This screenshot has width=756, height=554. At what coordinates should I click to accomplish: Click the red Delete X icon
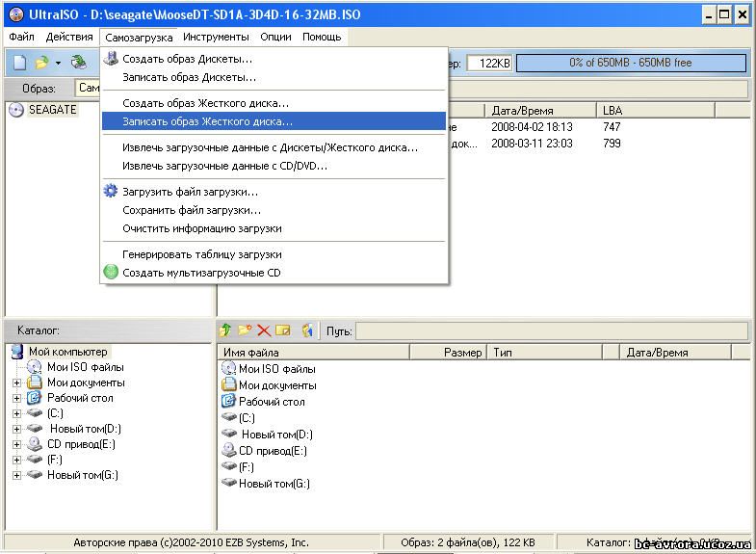[264, 330]
